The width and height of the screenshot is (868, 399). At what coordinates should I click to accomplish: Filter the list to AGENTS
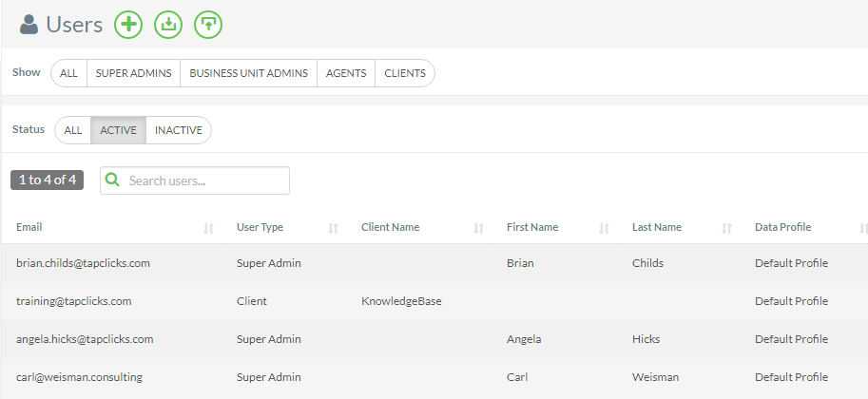pyautogui.click(x=346, y=73)
